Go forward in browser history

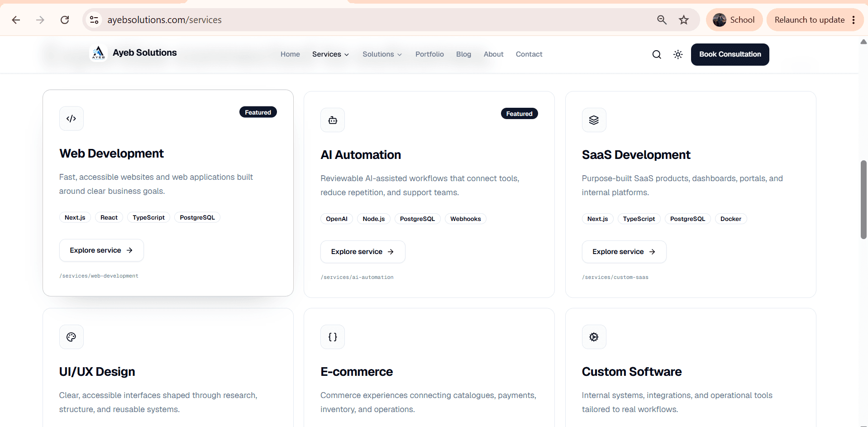[x=40, y=20]
